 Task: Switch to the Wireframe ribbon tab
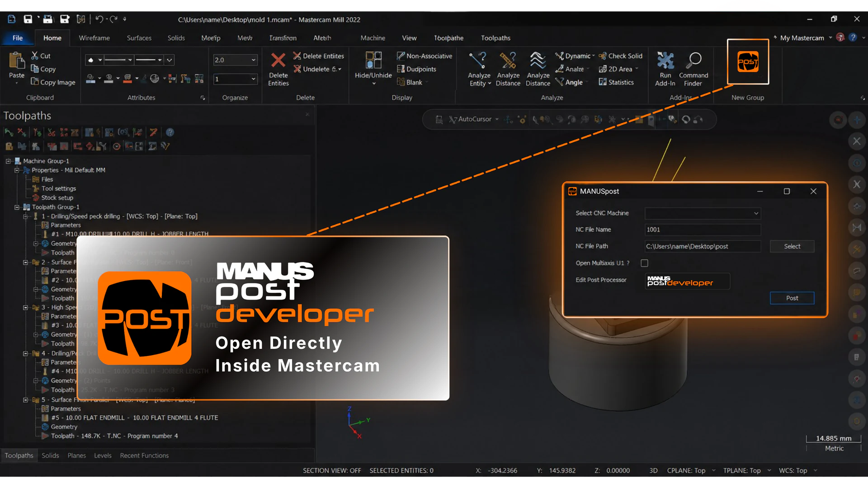[94, 38]
